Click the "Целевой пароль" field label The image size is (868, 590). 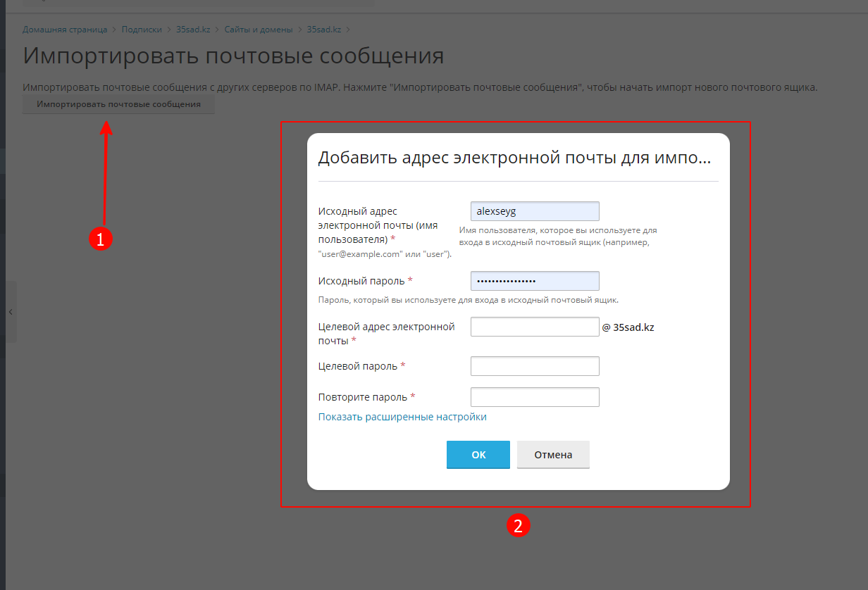(x=357, y=366)
